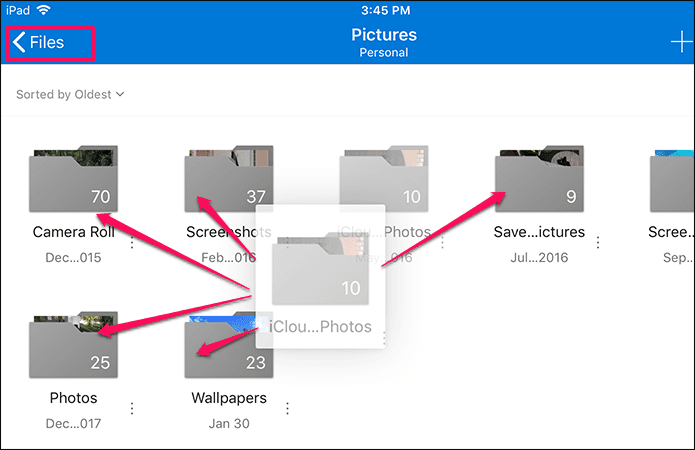Open more options for Camera Roll

(x=132, y=243)
